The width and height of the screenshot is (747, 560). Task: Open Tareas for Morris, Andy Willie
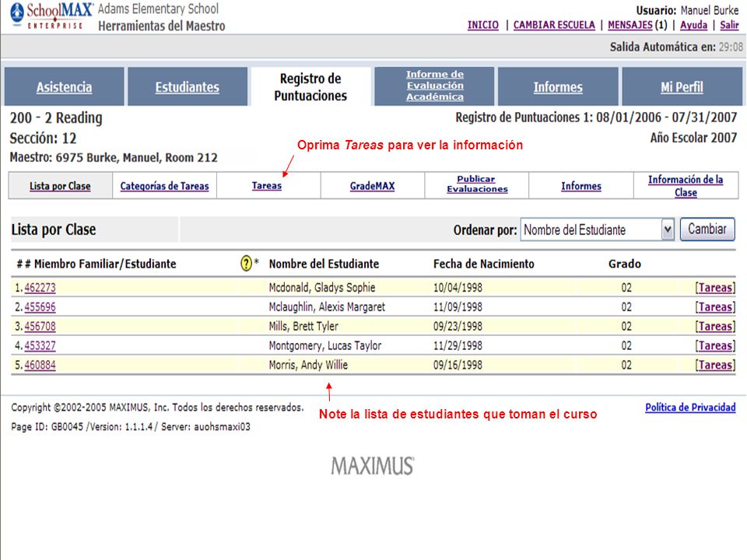715,365
